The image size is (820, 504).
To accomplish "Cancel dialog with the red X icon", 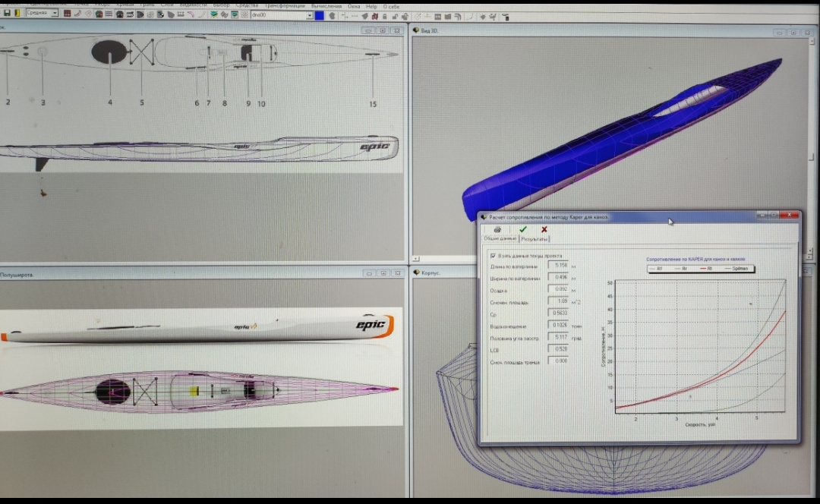I will (x=544, y=229).
